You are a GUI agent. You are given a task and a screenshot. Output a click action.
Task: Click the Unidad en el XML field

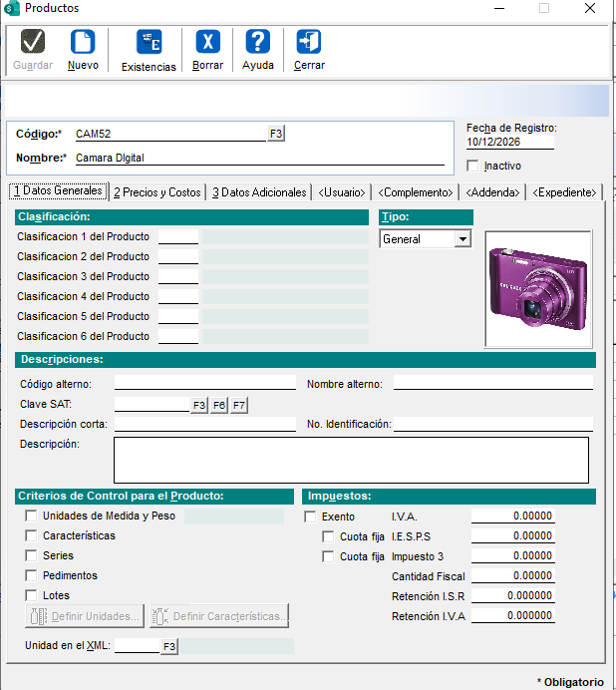click(x=137, y=645)
